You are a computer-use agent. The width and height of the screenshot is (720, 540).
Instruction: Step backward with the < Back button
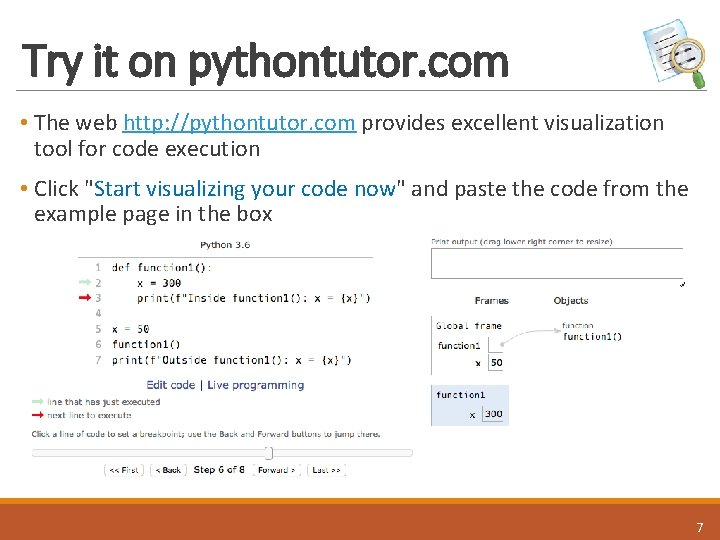[x=168, y=470]
